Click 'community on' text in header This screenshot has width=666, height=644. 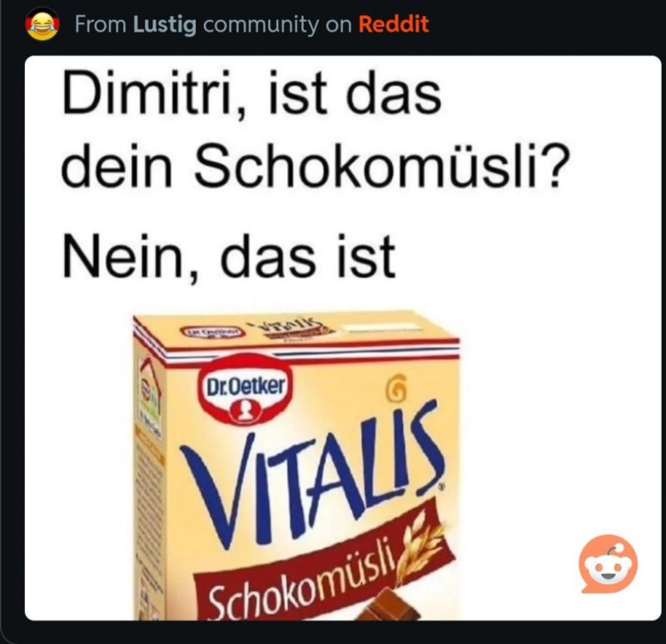277,26
